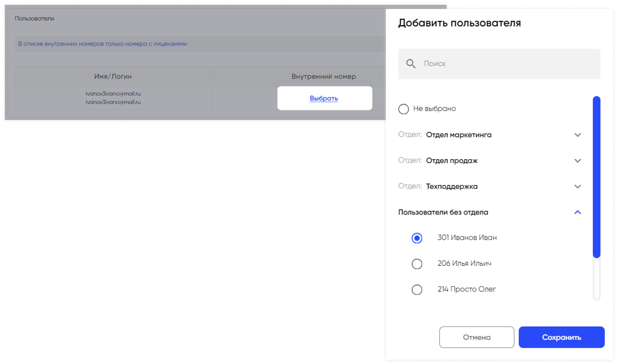Cancel with the Отмена button
617x364 pixels.
477,337
